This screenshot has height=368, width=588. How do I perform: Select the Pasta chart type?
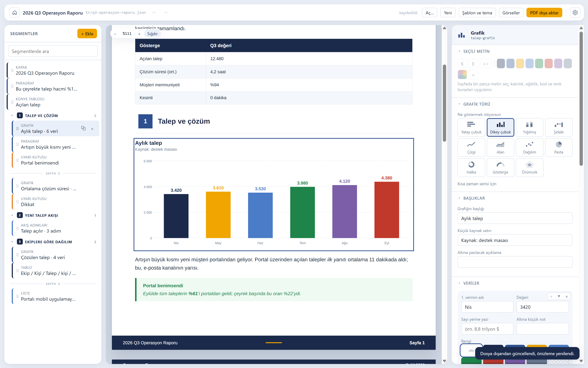(559, 148)
